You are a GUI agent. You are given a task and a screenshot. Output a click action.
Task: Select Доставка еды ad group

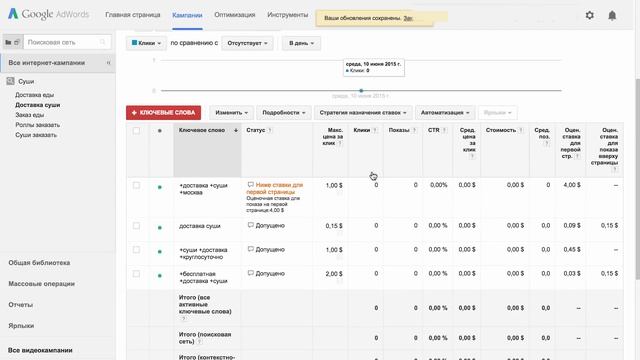pos(34,95)
